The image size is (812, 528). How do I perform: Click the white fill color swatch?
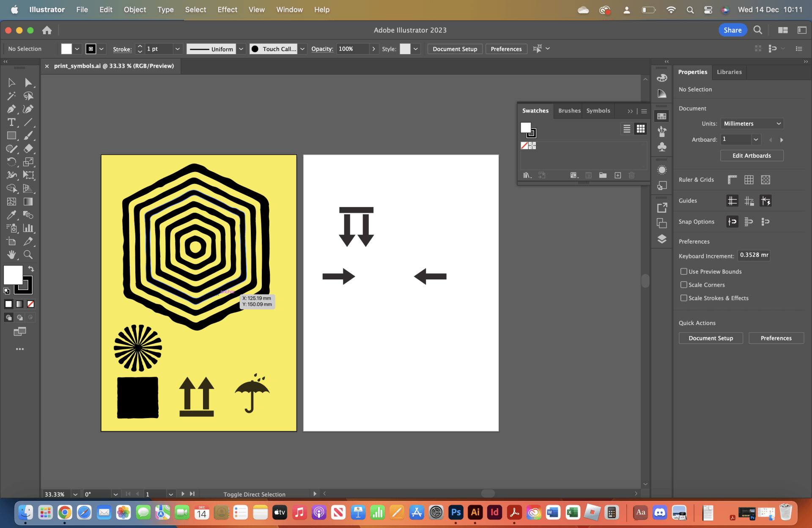[x=13, y=275]
